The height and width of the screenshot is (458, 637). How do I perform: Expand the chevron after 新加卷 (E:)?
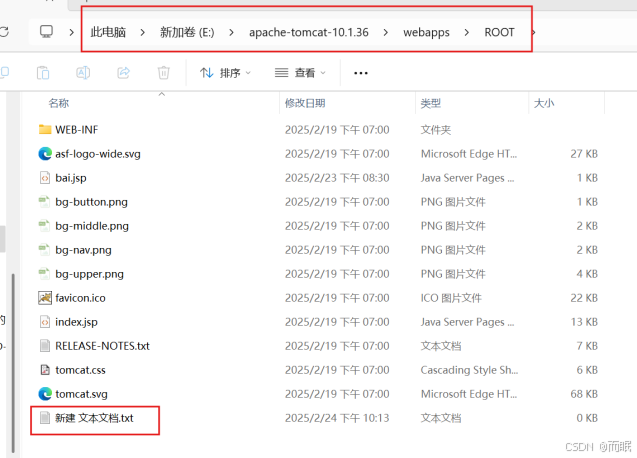231,32
